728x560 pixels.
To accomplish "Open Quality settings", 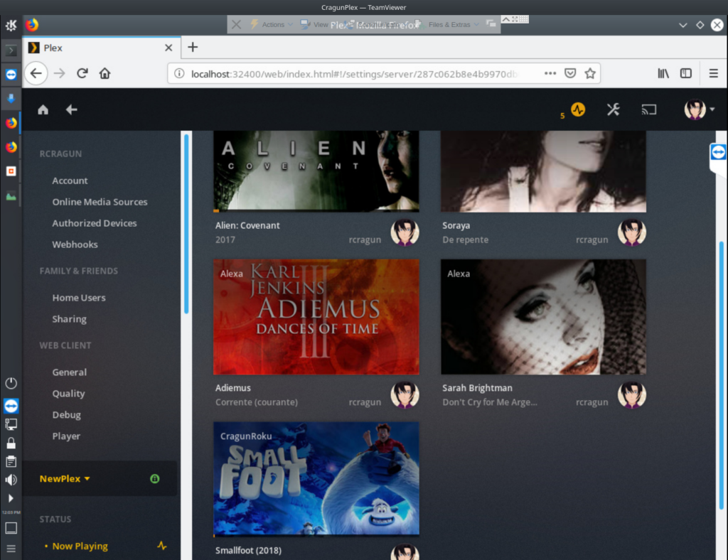I will tap(68, 394).
